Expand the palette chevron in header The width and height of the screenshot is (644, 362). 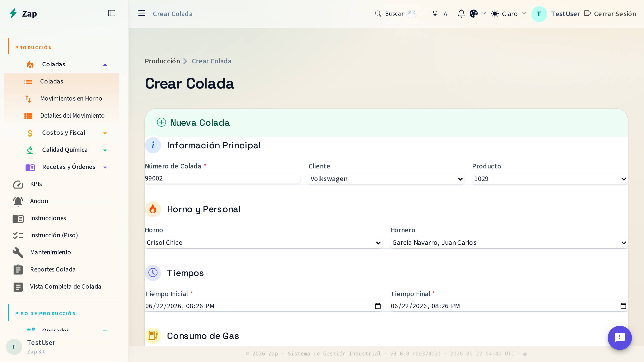484,13
